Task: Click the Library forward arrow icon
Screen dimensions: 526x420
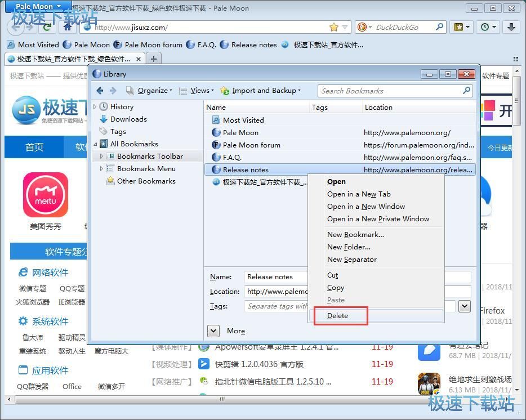Action: click(x=113, y=91)
